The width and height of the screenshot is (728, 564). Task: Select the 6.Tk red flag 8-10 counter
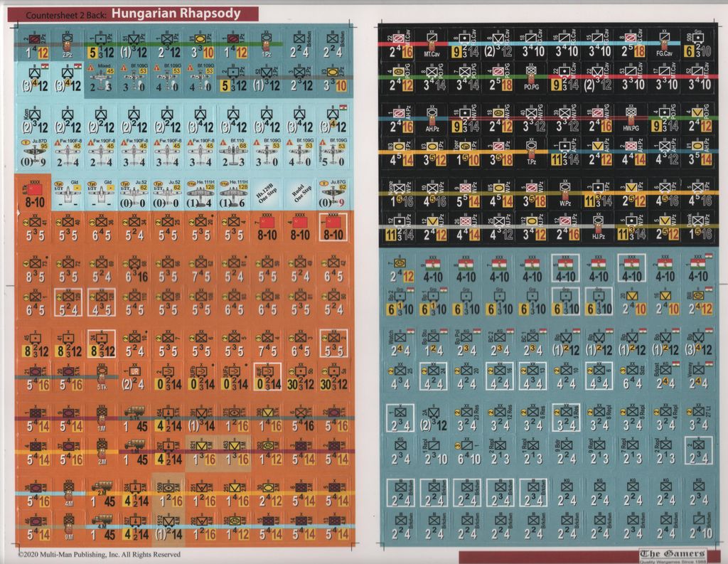coord(35,193)
